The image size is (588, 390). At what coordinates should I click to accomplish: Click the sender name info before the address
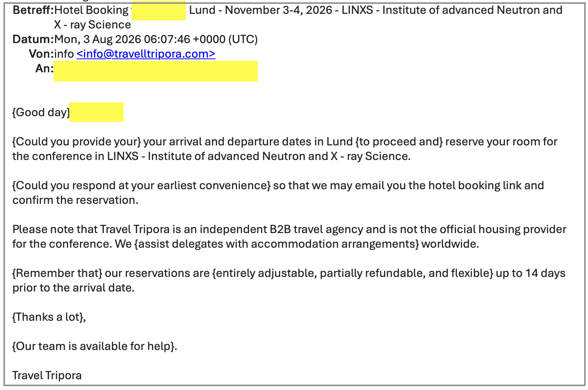pyautogui.click(x=64, y=54)
